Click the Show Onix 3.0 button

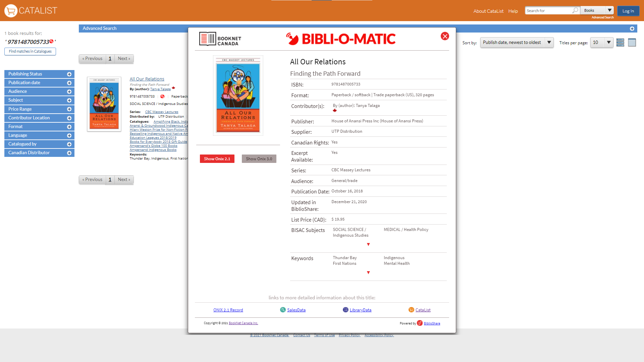(x=259, y=159)
